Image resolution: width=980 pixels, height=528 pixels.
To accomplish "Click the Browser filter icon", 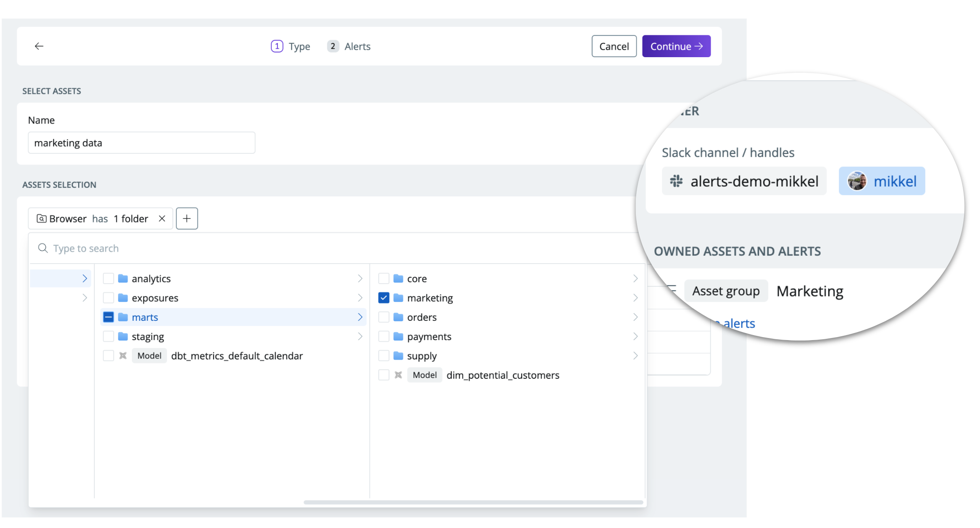I will (41, 219).
